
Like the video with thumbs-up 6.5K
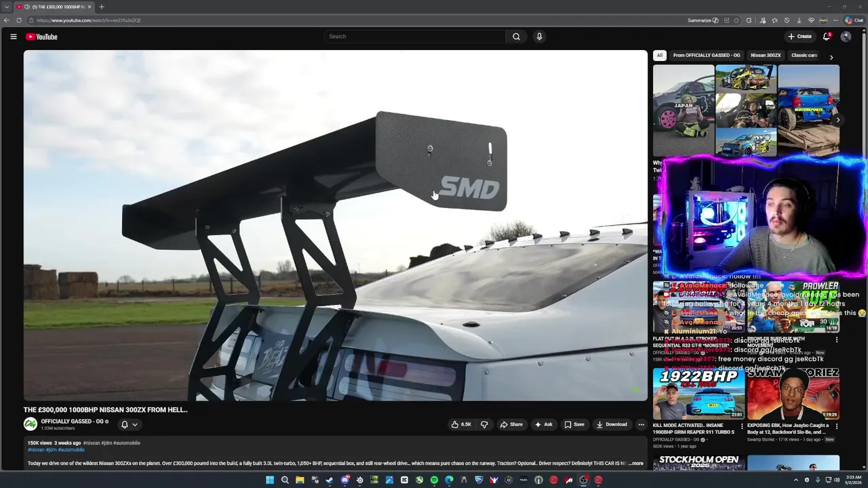pos(460,424)
